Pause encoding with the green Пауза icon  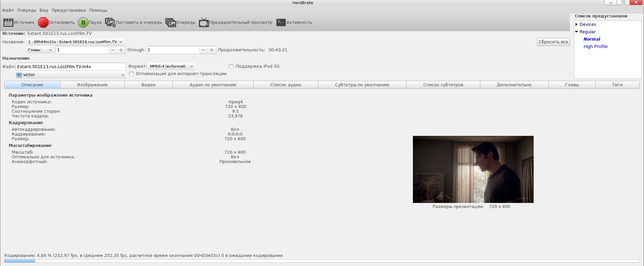click(x=83, y=22)
